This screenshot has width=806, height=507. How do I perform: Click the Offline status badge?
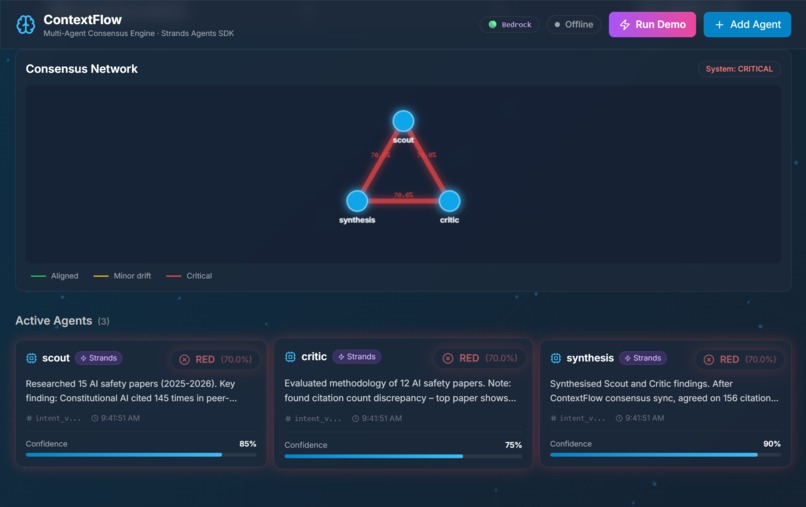[x=574, y=25]
